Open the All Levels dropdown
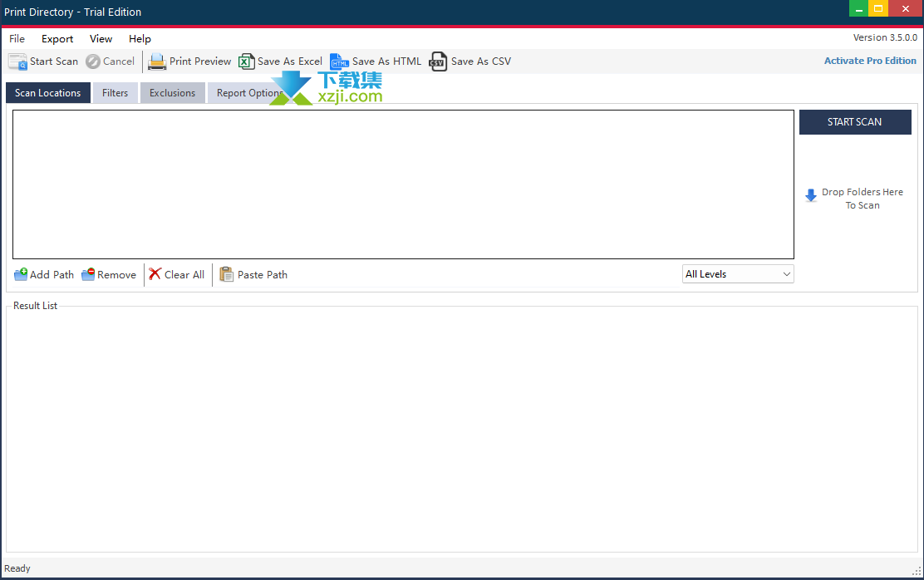 click(x=738, y=274)
